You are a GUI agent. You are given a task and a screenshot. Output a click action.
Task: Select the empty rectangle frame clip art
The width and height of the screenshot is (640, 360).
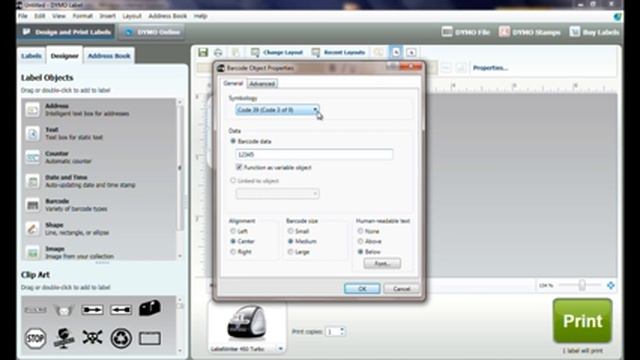[x=150, y=338]
